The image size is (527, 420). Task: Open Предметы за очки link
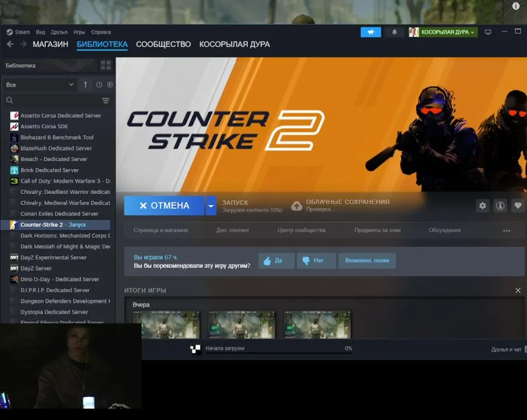click(378, 230)
